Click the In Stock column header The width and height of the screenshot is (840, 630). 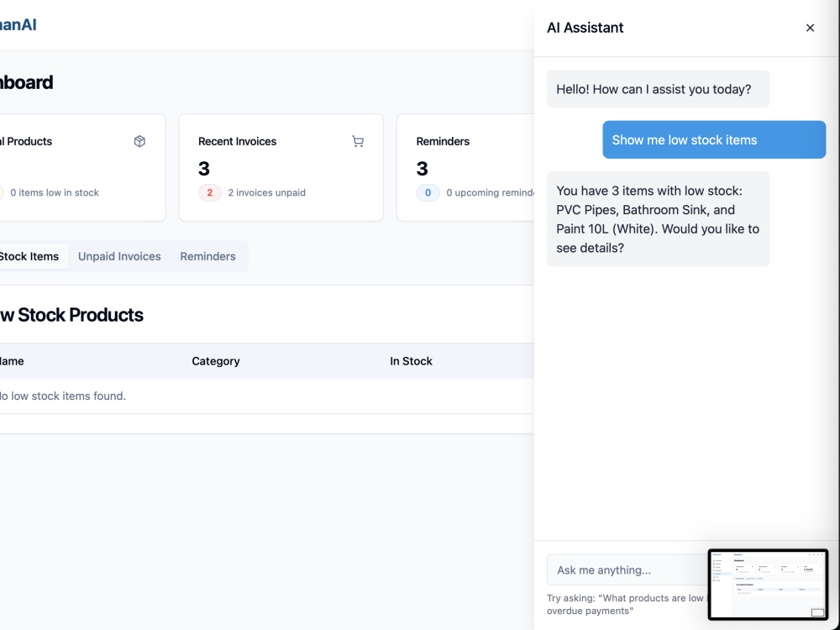coord(411,361)
